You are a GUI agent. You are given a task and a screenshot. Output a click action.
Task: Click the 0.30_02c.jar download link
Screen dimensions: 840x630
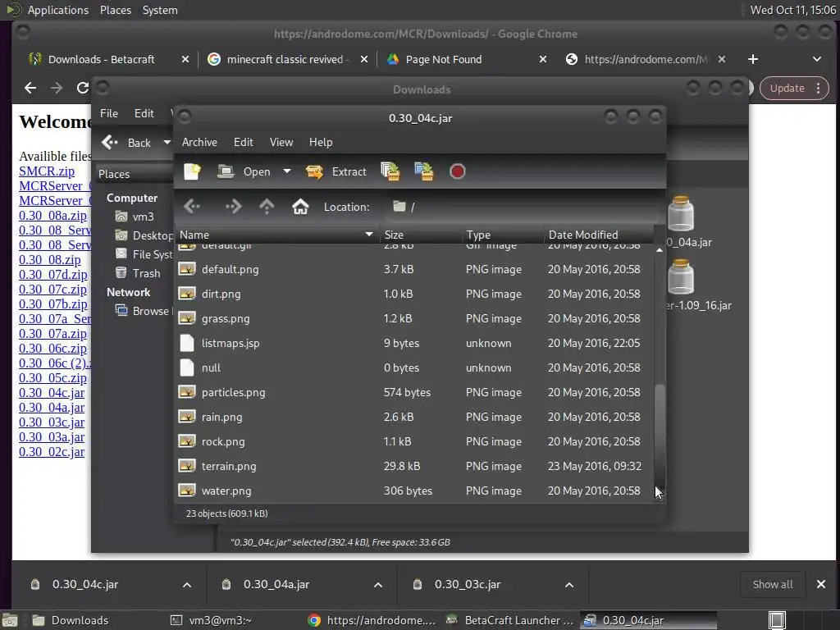tap(52, 452)
